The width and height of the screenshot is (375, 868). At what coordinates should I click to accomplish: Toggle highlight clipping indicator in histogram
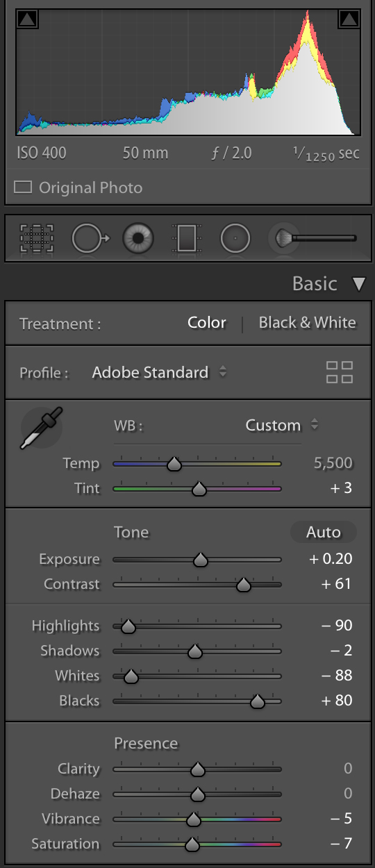click(x=349, y=19)
